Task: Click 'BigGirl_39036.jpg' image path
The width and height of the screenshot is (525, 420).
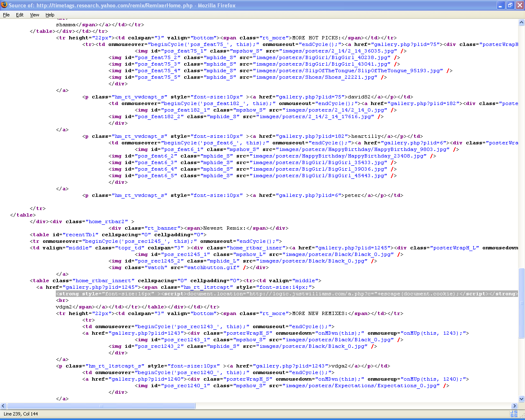Action: 356,169
